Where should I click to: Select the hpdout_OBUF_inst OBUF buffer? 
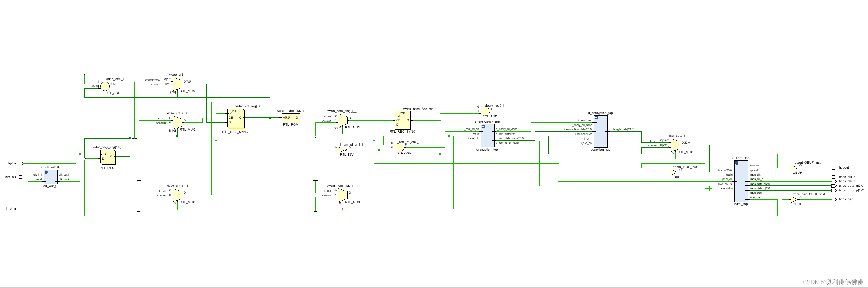(x=795, y=168)
